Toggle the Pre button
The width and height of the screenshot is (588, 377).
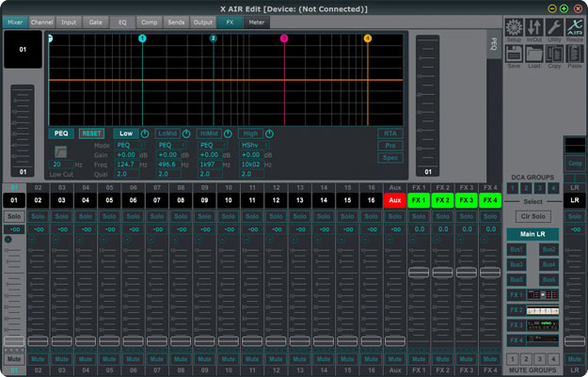pyautogui.click(x=390, y=146)
